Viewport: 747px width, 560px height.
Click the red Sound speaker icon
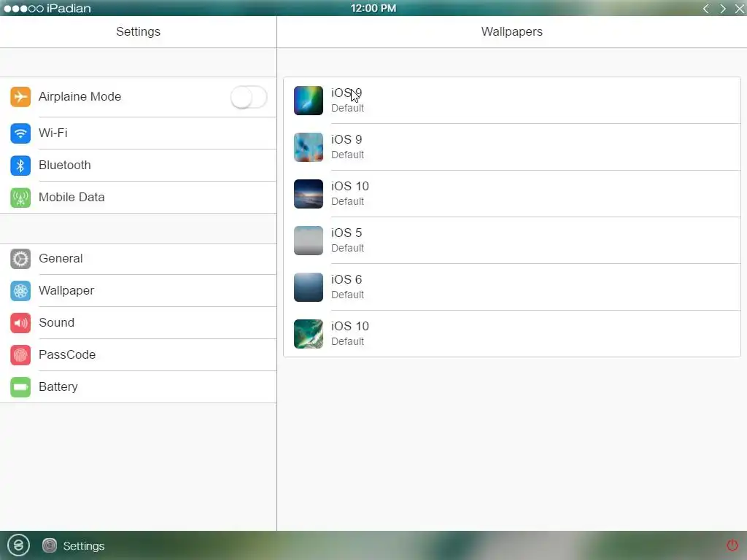coord(20,323)
